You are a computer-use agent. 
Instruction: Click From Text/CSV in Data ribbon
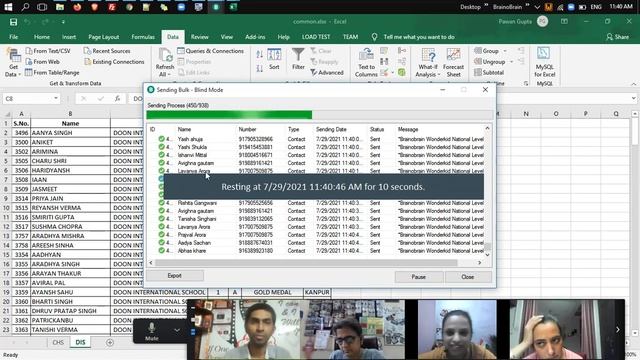coord(48,51)
